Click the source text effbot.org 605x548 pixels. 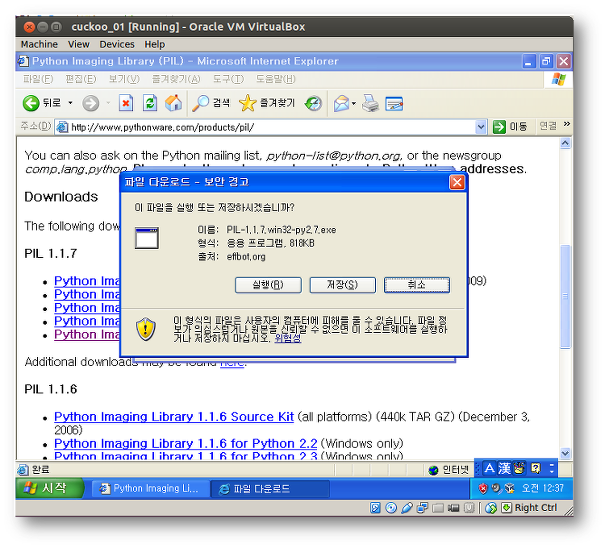tap(246, 257)
